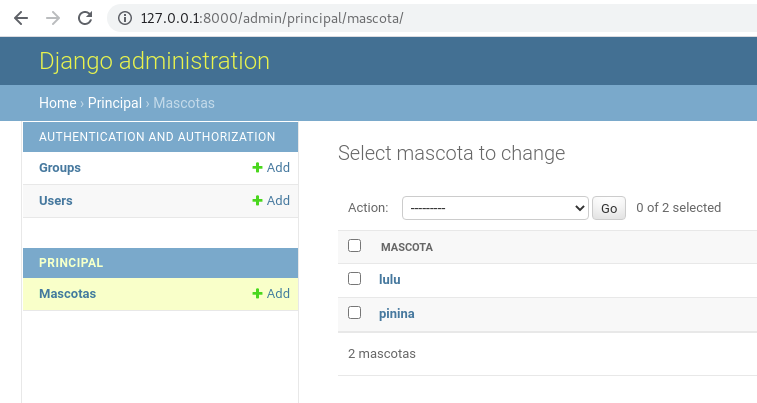Open Groups in the sidebar
The width and height of the screenshot is (757, 403).
pos(60,168)
